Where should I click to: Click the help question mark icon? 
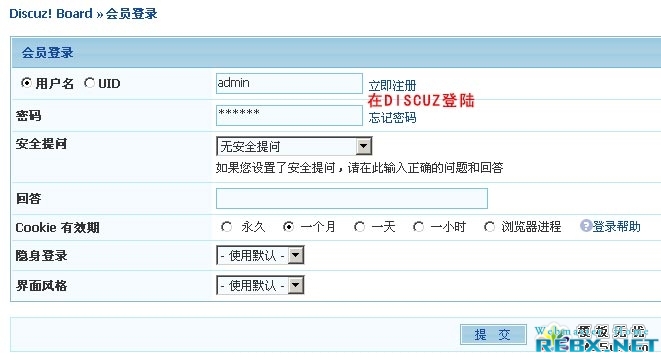point(586,226)
